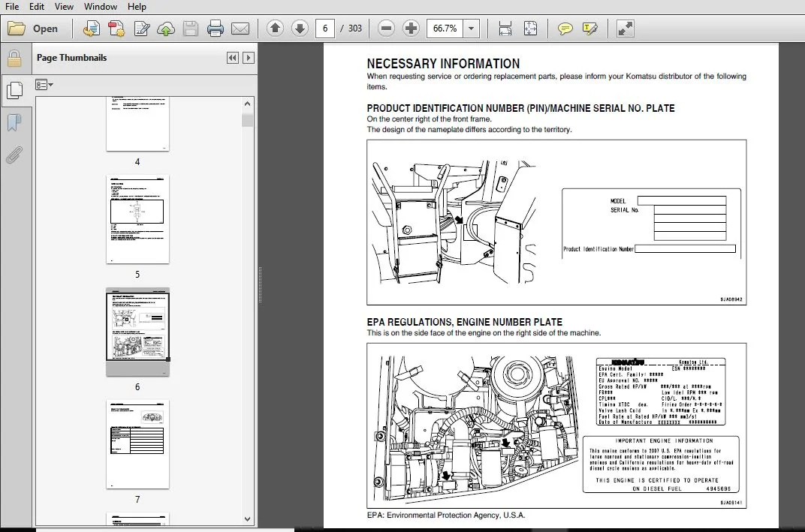This screenshot has width=805, height=532.
Task: Select page 4 thumbnail
Action: click(x=137, y=124)
